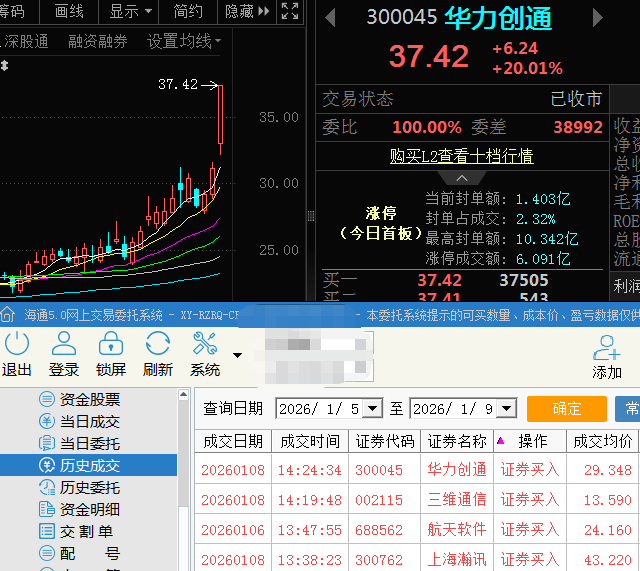
Task: Click price 13.590 cell
Action: click(x=608, y=500)
